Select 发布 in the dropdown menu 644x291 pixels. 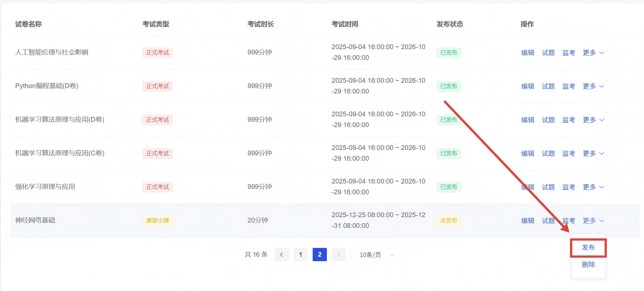[x=588, y=247]
